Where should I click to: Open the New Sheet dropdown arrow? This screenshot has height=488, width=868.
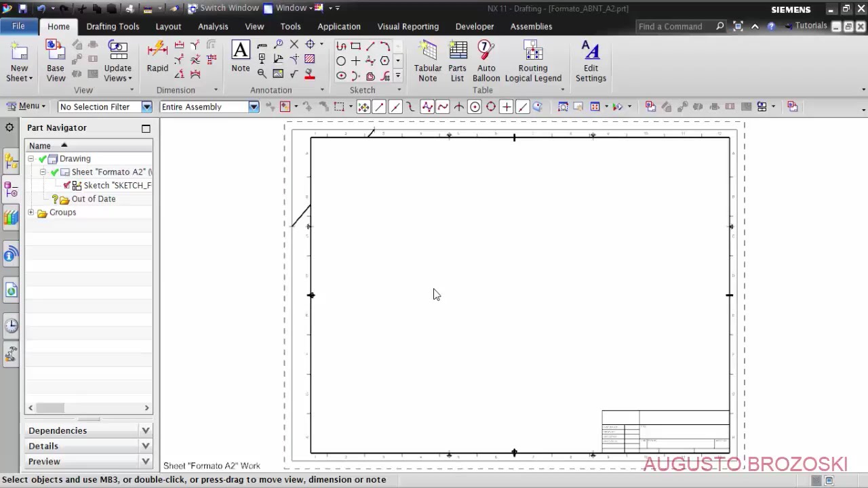pos(31,79)
